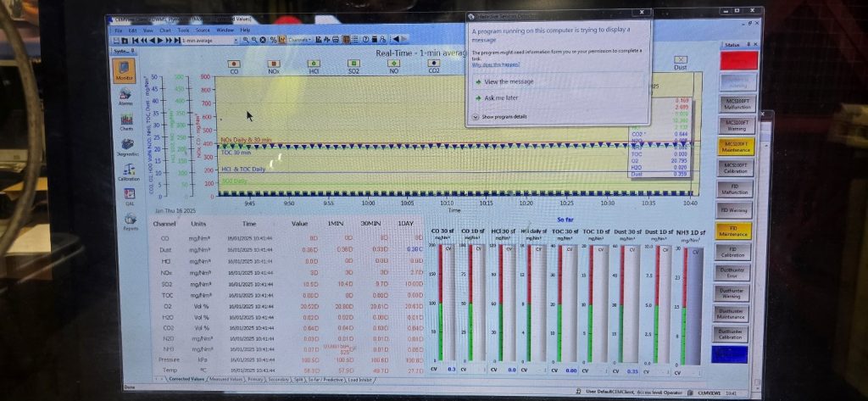Click the red status indicator block

pos(736,61)
